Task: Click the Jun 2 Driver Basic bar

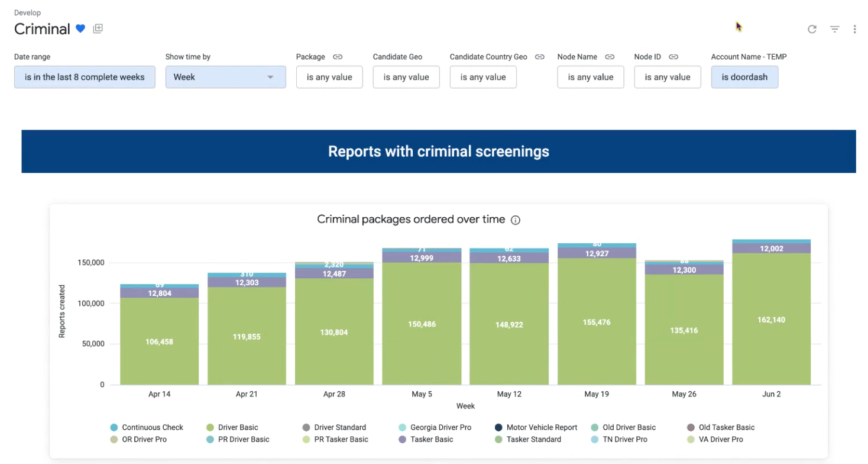Action: pos(771,320)
